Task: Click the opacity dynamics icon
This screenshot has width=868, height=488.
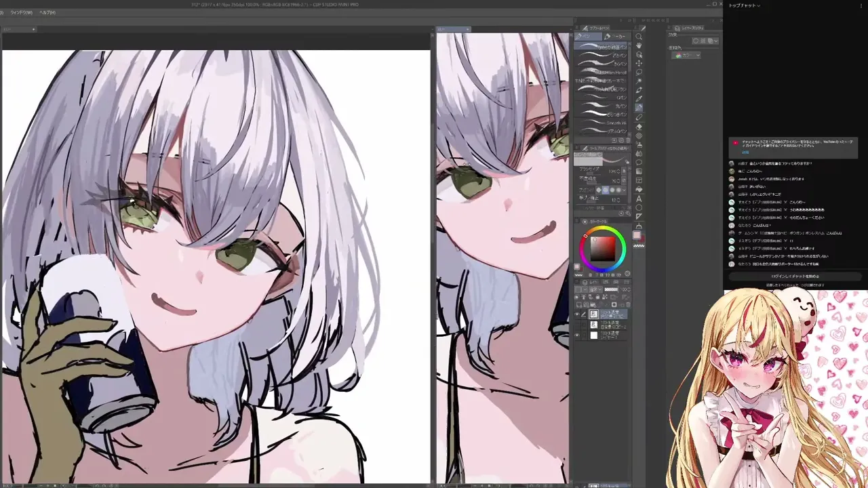Action: pos(624,179)
